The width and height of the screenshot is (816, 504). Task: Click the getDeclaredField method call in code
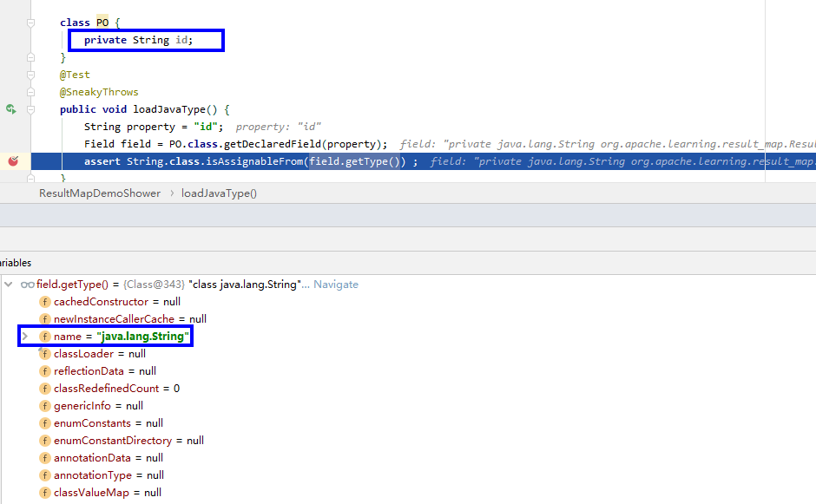[x=273, y=144]
